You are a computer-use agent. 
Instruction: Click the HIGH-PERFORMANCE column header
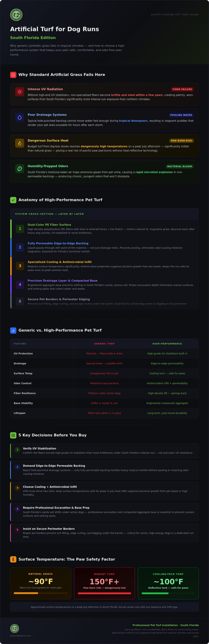tap(167, 344)
